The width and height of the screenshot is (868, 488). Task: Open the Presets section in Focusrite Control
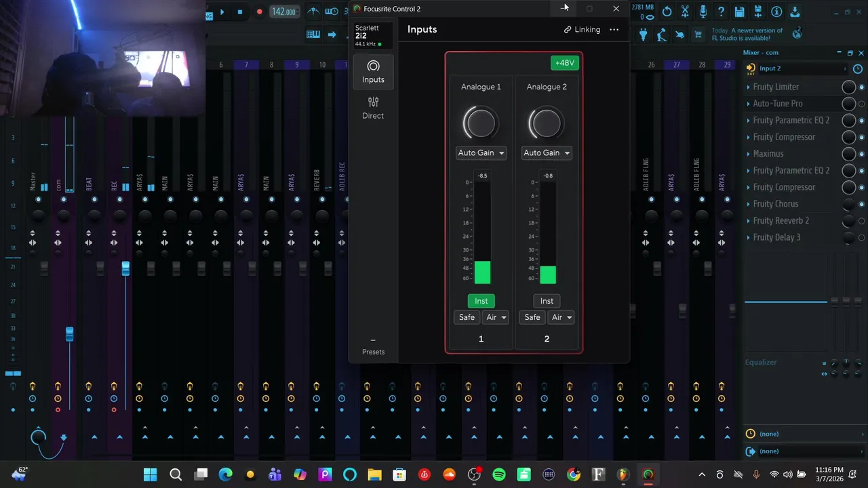click(373, 346)
